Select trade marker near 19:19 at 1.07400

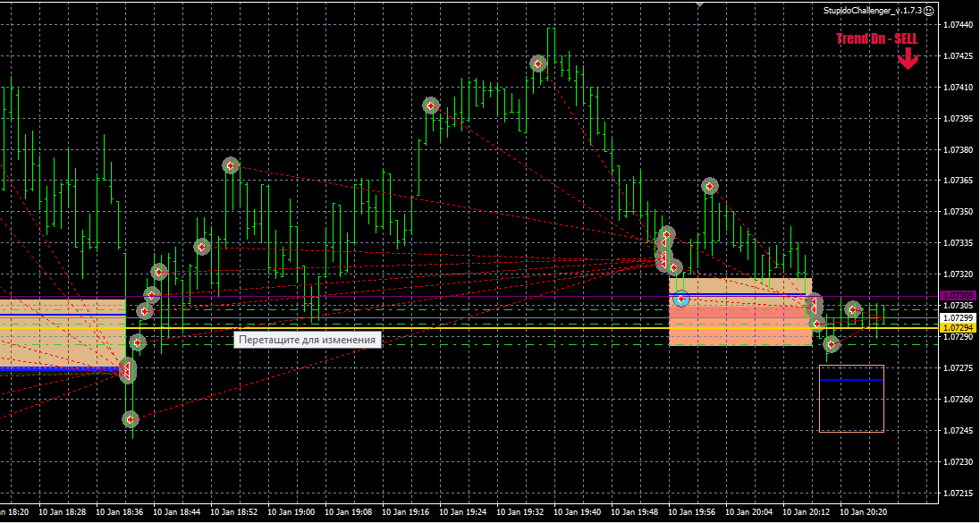(430, 105)
